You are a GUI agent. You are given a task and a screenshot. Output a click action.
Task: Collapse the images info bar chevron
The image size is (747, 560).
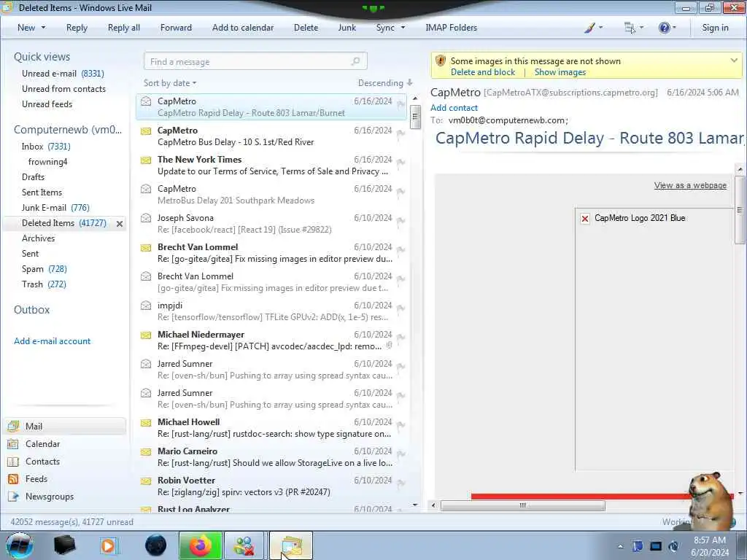click(x=734, y=61)
